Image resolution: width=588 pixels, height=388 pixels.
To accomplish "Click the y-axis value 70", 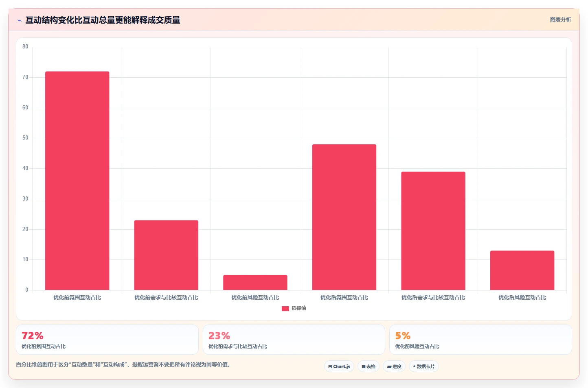I will click(x=25, y=77).
